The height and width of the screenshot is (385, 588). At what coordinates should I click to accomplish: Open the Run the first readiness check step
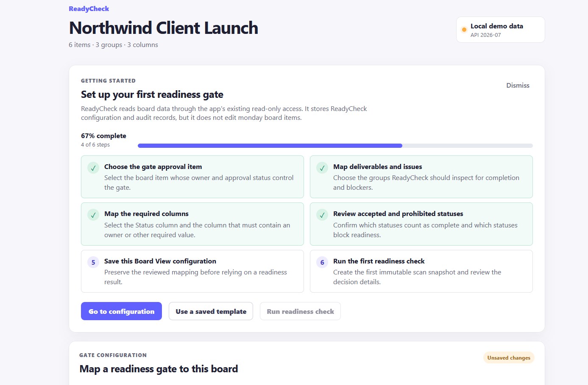point(421,271)
